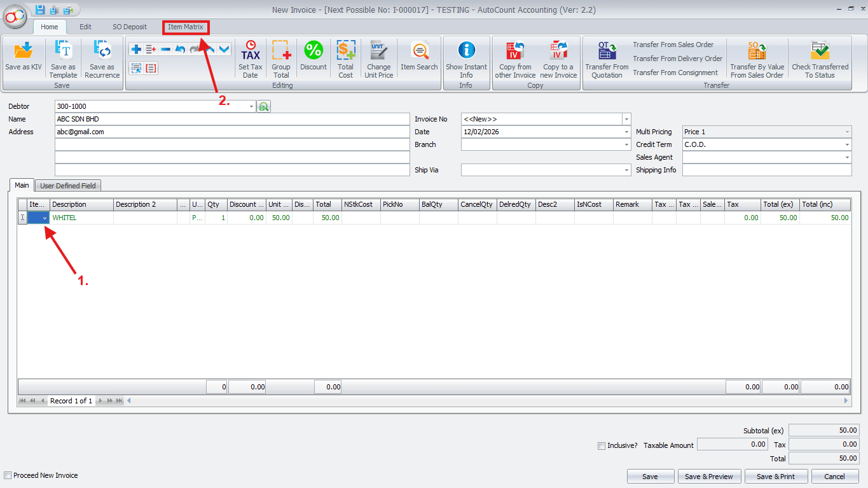
Task: Click the Save as KIV icon
Action: tap(24, 52)
